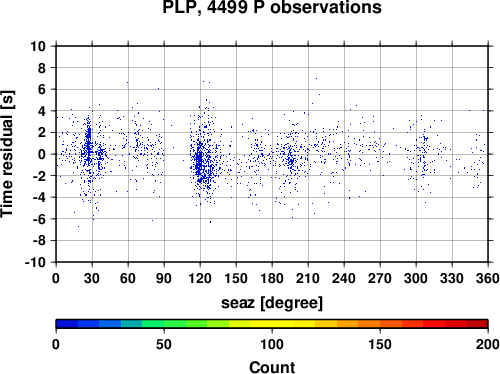The height and width of the screenshot is (374, 500).
Task: Click the 'Count' colorbar label
Action: [x=272, y=367]
